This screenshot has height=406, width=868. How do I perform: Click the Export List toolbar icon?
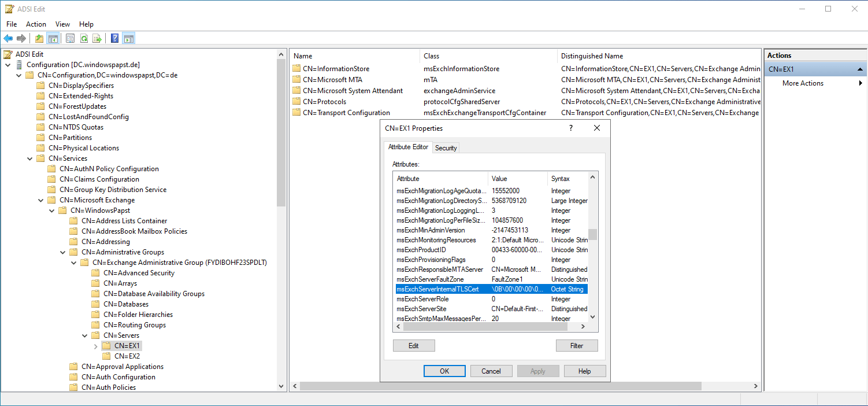click(x=97, y=39)
